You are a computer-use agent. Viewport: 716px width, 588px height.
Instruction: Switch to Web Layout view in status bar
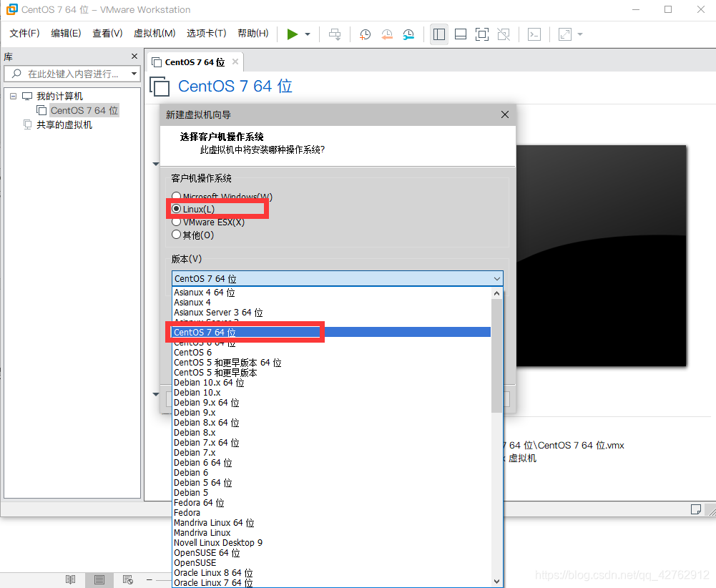[x=128, y=580]
